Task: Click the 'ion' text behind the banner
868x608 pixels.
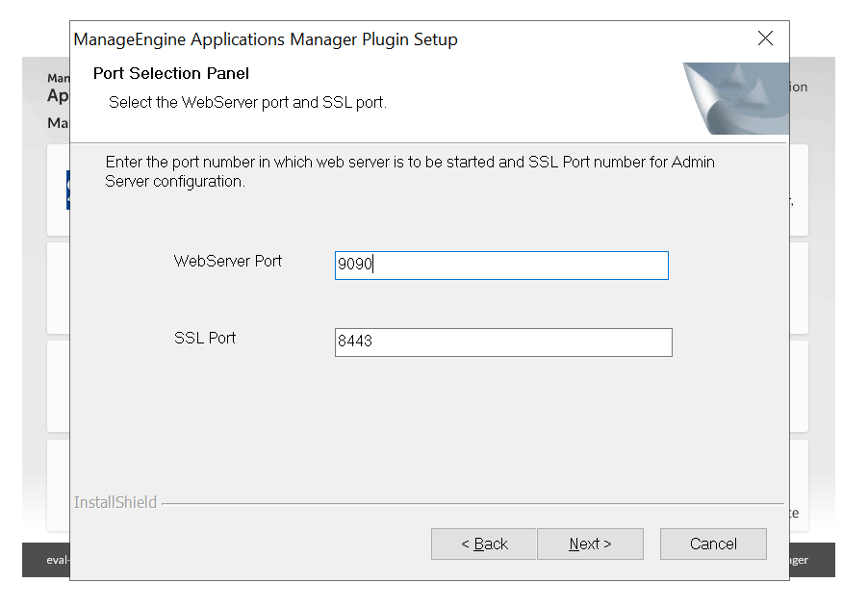Action: tap(798, 87)
